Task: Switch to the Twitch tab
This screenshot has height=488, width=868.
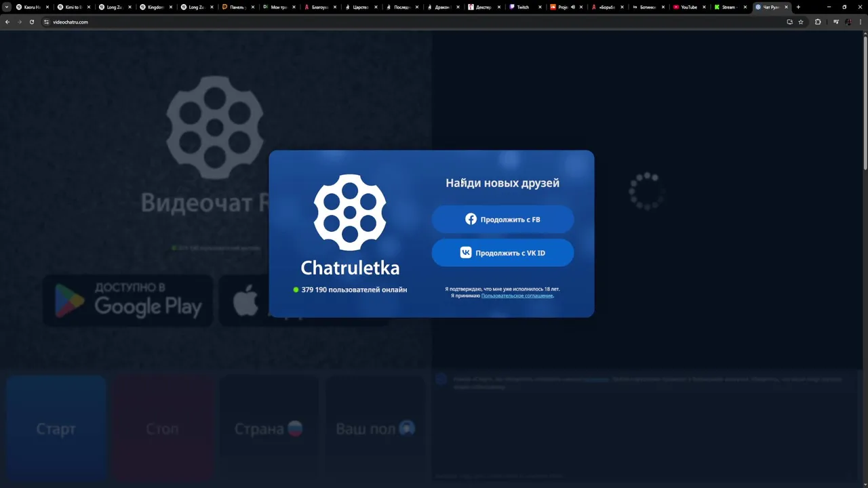Action: click(x=526, y=7)
